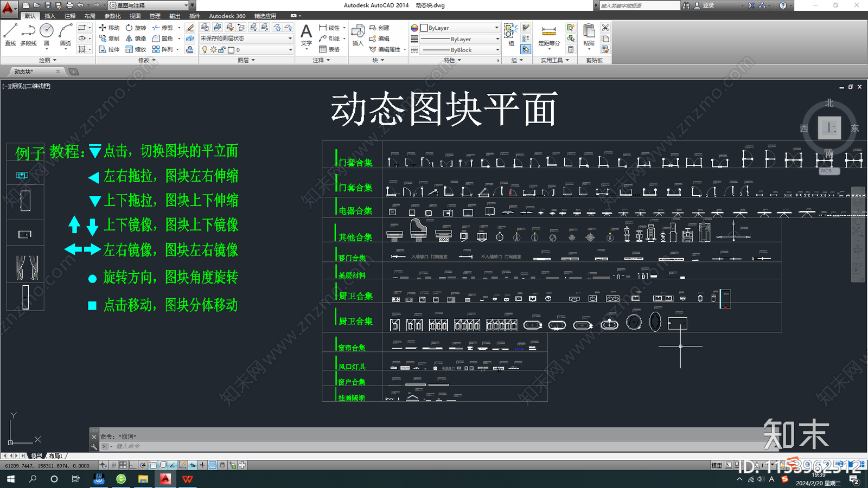Image resolution: width=868 pixels, height=488 pixels.
Task: Expand the ByBlock lineweight dropdown
Action: point(497,49)
